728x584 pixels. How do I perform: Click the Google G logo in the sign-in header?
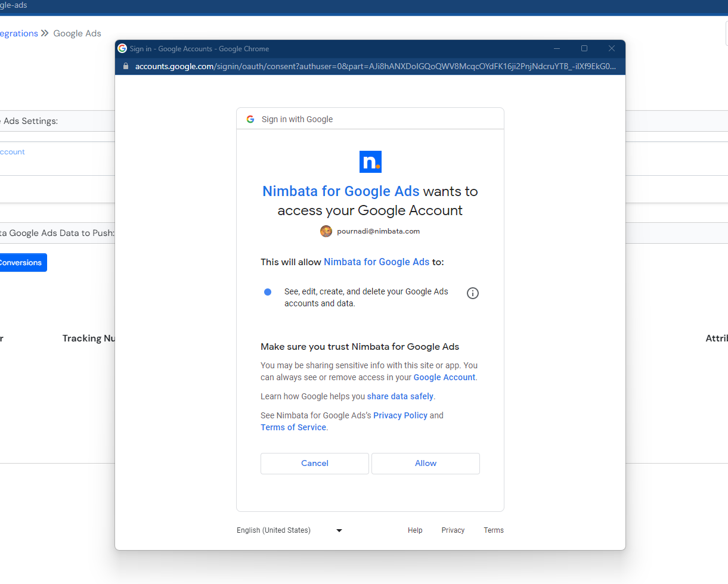click(250, 119)
